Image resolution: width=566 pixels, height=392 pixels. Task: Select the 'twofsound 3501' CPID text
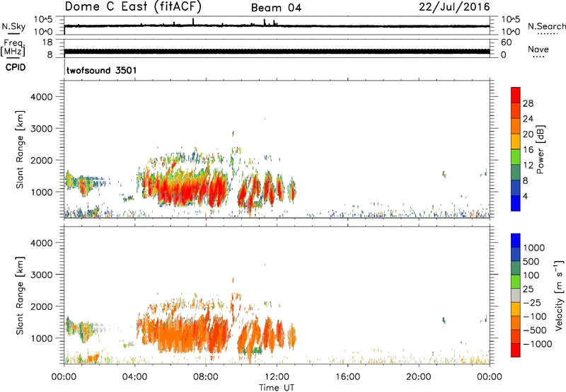click(x=101, y=70)
